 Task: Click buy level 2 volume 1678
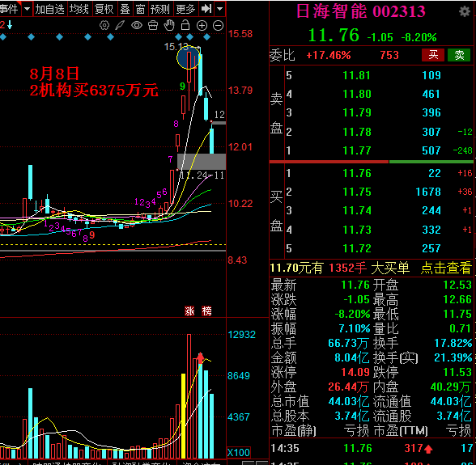428,192
